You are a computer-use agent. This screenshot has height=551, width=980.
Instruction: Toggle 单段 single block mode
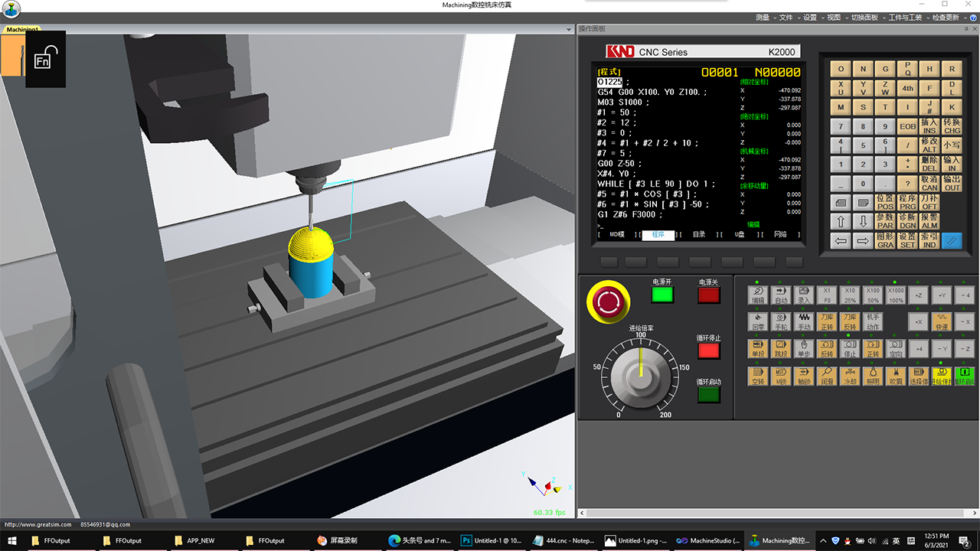pyautogui.click(x=757, y=348)
